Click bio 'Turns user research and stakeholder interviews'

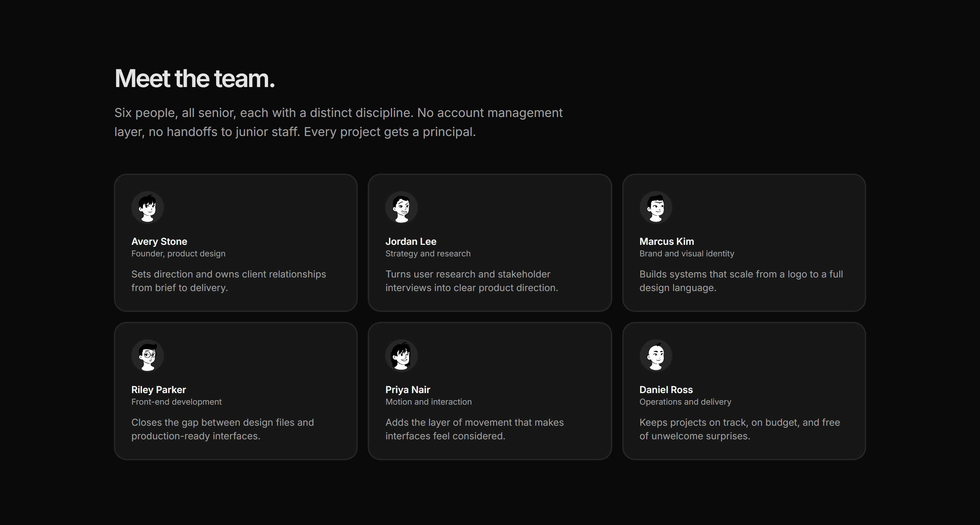coord(472,281)
